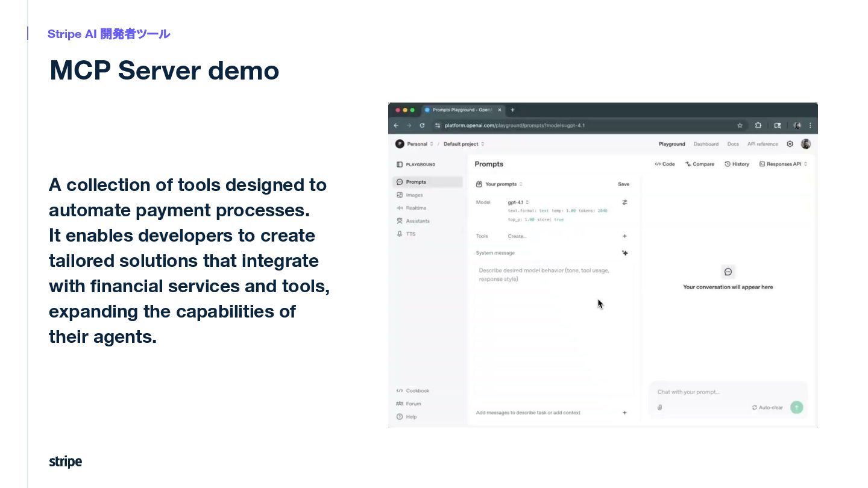The height and width of the screenshot is (488, 868).
Task: Close the Prompts Playground browser tab
Action: (500, 110)
